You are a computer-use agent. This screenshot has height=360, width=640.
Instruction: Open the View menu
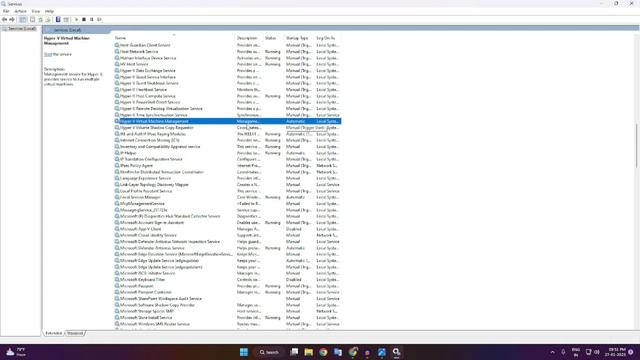[x=36, y=11]
